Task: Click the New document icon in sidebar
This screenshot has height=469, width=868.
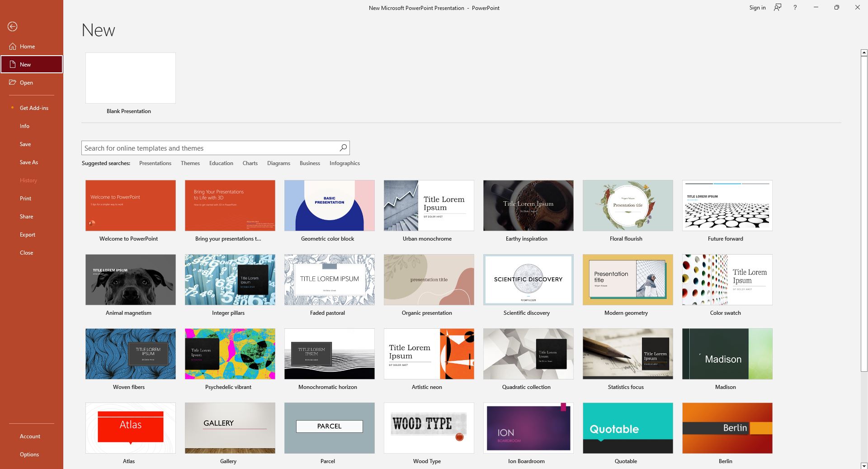Action: click(13, 64)
